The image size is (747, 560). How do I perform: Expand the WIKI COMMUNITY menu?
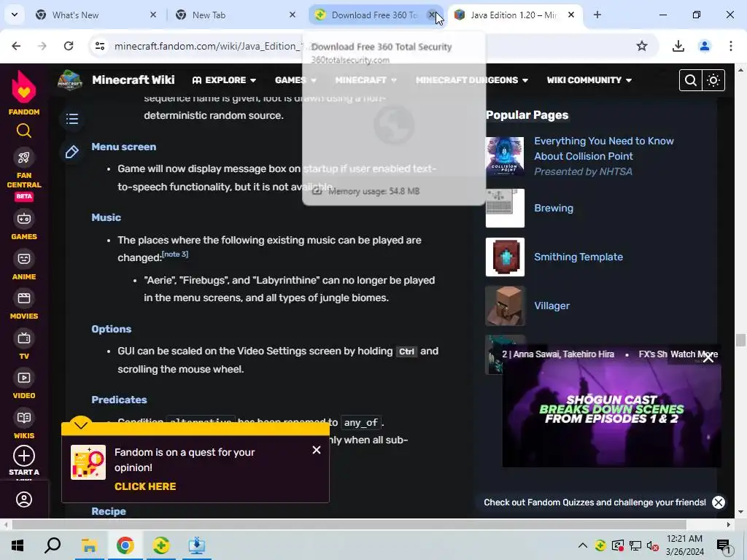[x=589, y=80]
